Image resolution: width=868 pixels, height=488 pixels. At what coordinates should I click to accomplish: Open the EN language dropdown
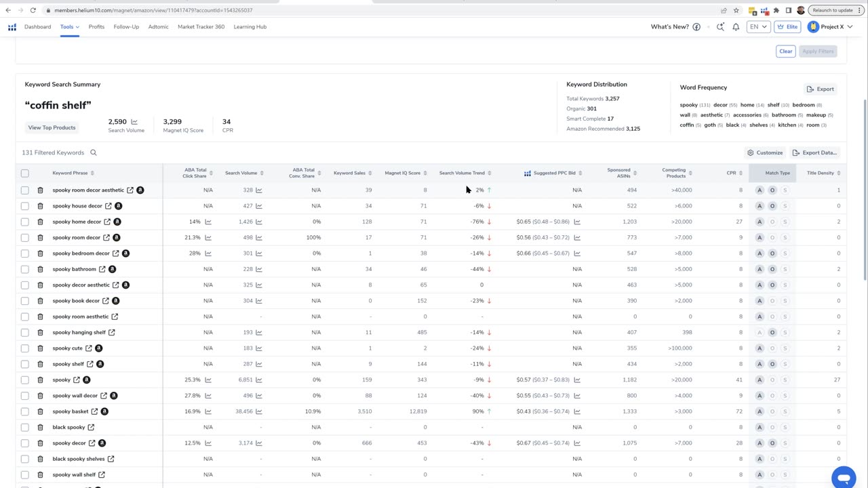[x=757, y=27]
